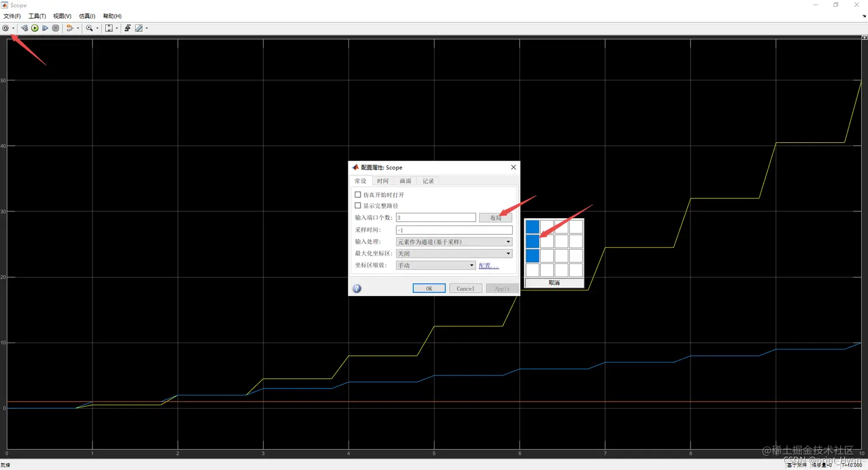This screenshot has height=470, width=868.
Task: Click the step back simulation icon
Action: point(25,28)
